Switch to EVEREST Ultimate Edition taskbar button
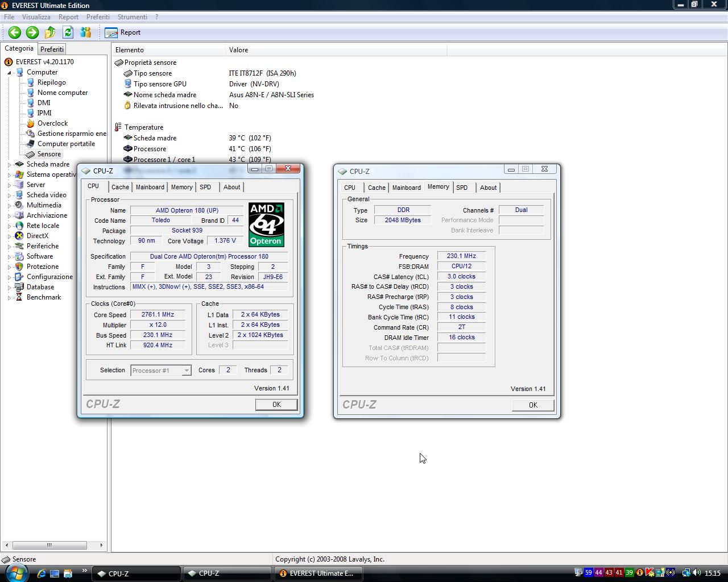The image size is (728, 582). click(317, 573)
